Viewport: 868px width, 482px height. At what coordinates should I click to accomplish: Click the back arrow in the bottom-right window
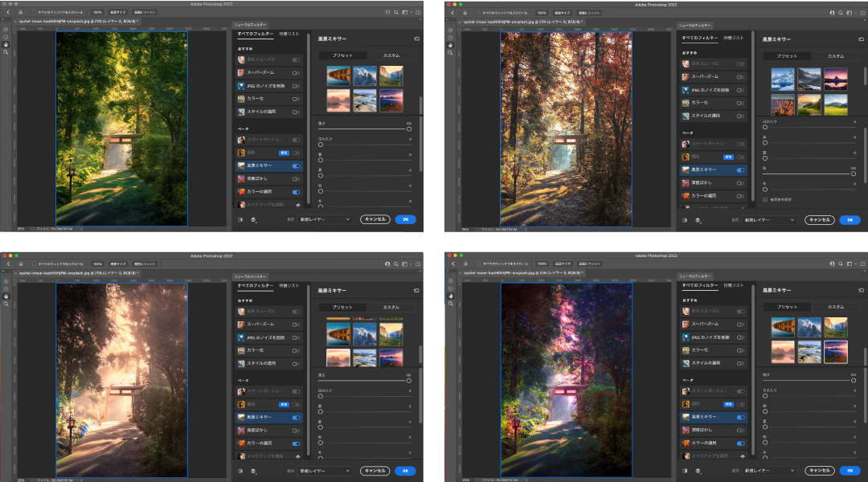click(x=452, y=264)
